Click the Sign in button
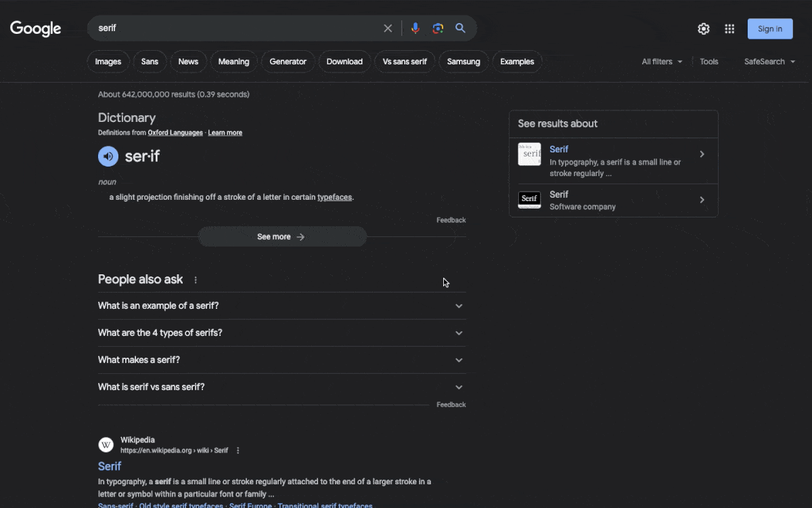Screen dimensions: 812x508 (x=770, y=28)
